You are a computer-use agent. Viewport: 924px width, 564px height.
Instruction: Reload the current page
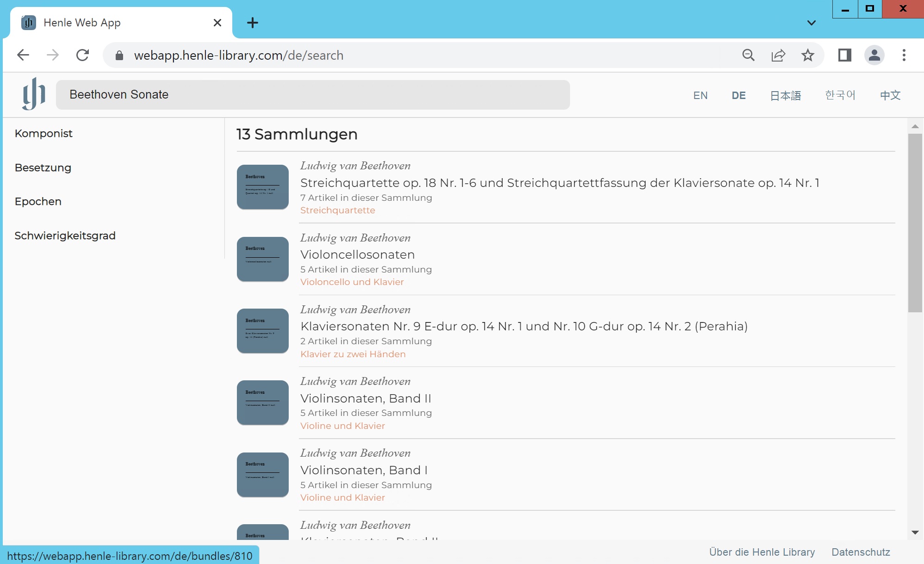(82, 55)
